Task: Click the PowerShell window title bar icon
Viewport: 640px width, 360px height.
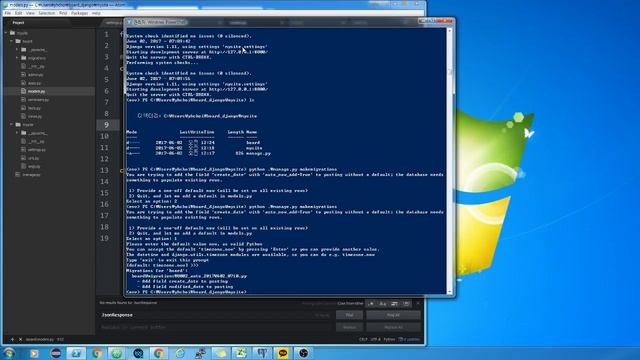Action: point(129,22)
